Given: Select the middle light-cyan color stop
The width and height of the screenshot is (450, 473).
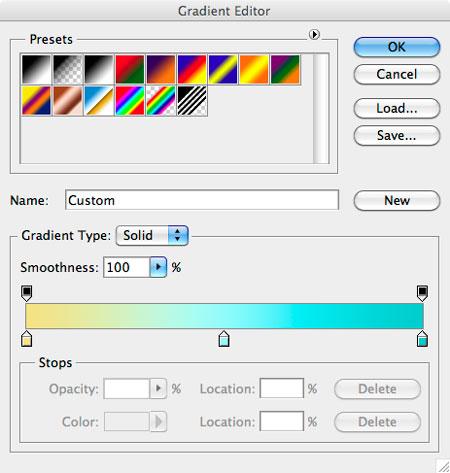Looking at the screenshot, I should tap(224, 339).
